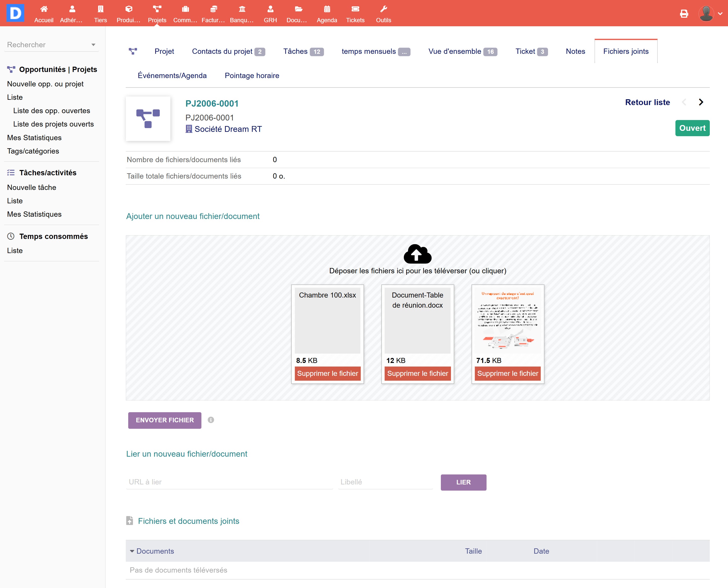
Task: Click the URL à lier field
Action: 230,482
